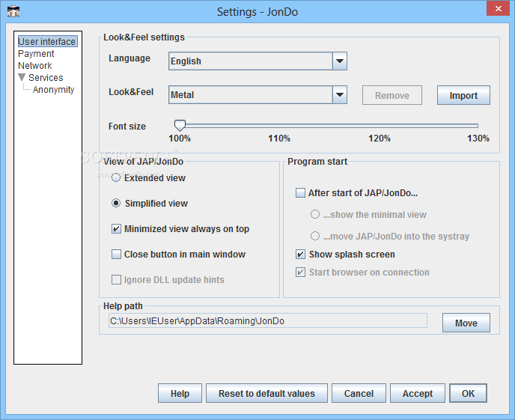Screen dimensions: 515x420
Task: Click the Help path text field
Action: (x=268, y=321)
